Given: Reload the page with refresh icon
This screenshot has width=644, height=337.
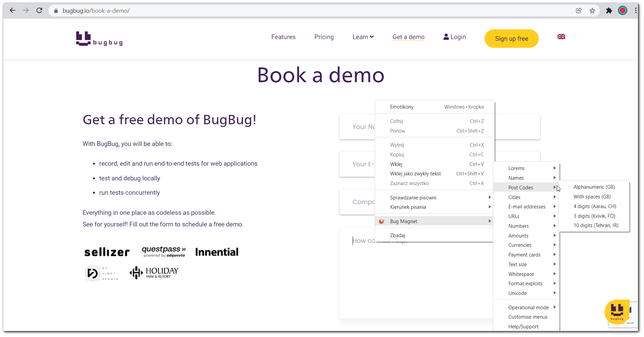Looking at the screenshot, I should (x=39, y=10).
